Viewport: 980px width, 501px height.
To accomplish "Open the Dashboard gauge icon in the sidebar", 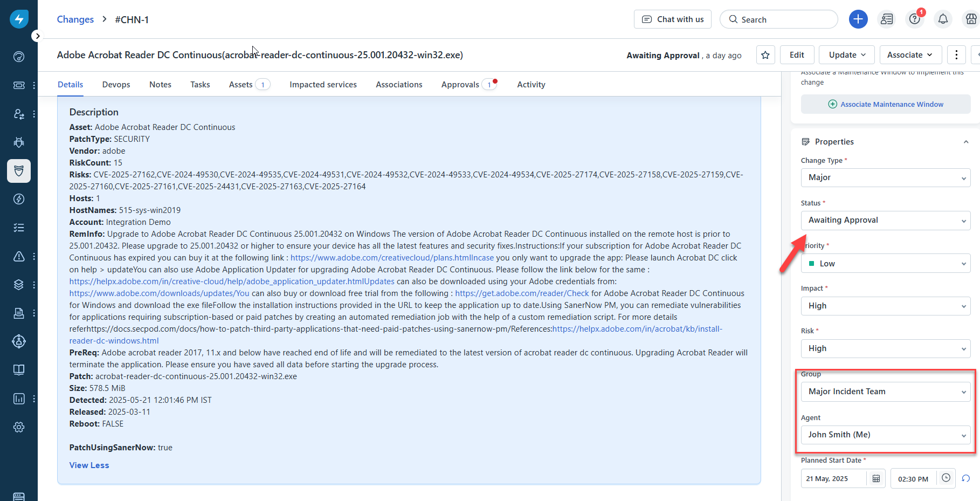I will (19, 57).
